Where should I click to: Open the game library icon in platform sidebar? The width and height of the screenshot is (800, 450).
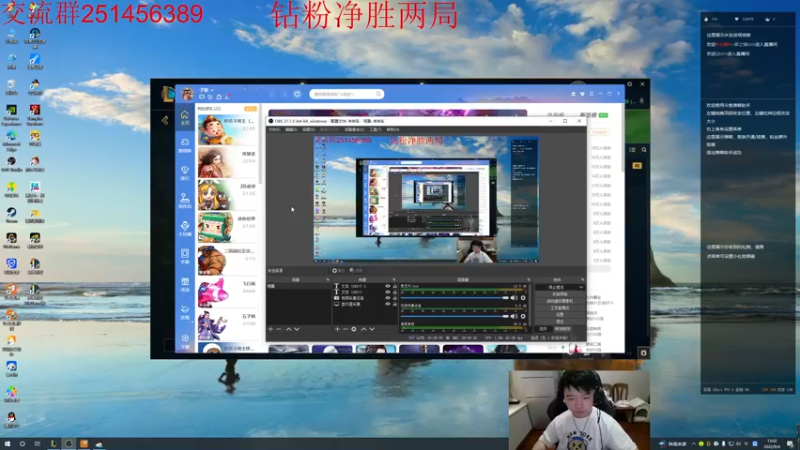click(185, 145)
